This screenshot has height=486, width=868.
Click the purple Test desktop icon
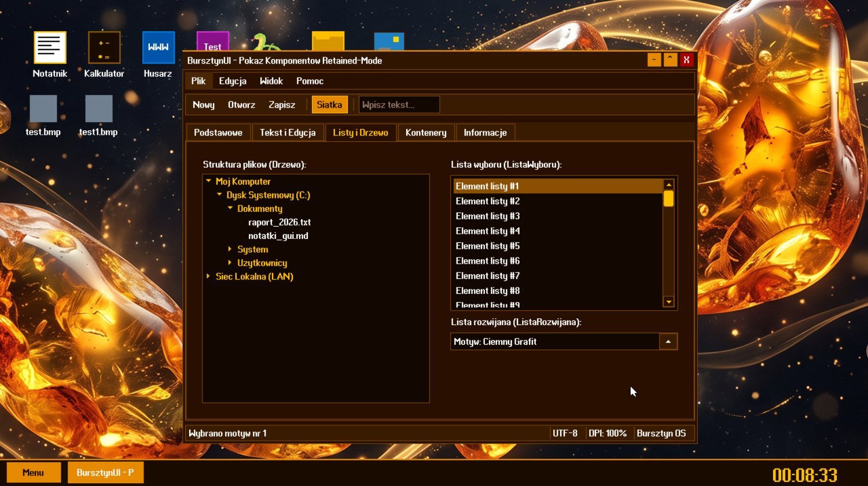[x=212, y=42]
